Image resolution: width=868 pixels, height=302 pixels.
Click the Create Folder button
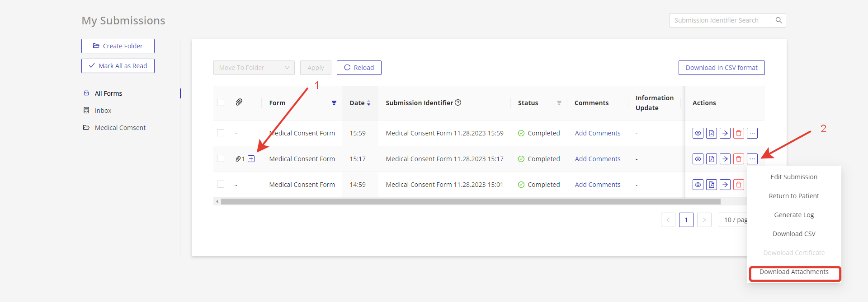(x=118, y=46)
